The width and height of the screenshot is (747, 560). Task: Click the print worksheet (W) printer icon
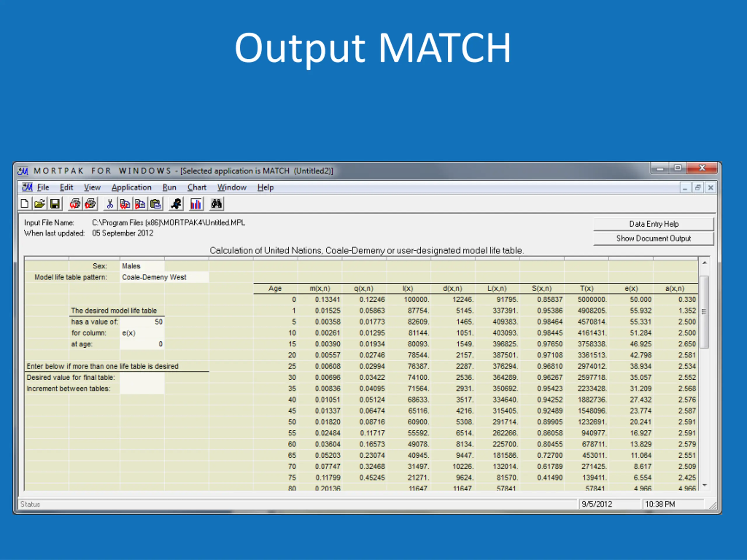click(75, 204)
